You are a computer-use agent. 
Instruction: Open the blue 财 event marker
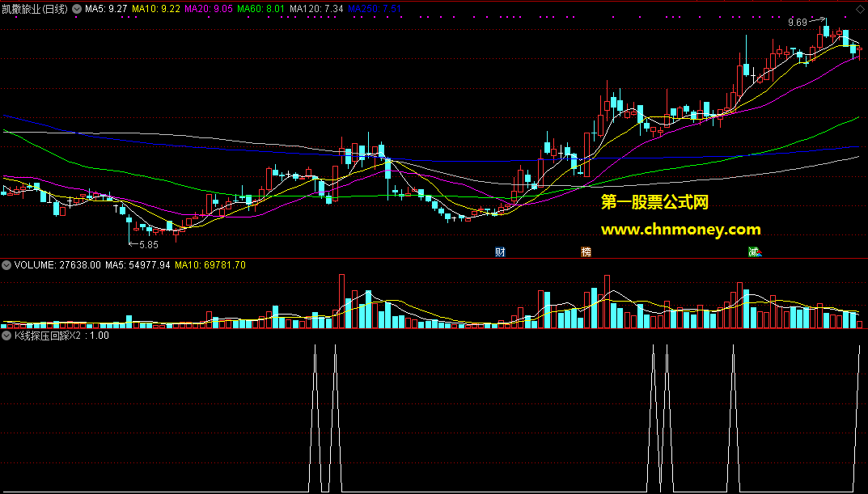pos(501,251)
